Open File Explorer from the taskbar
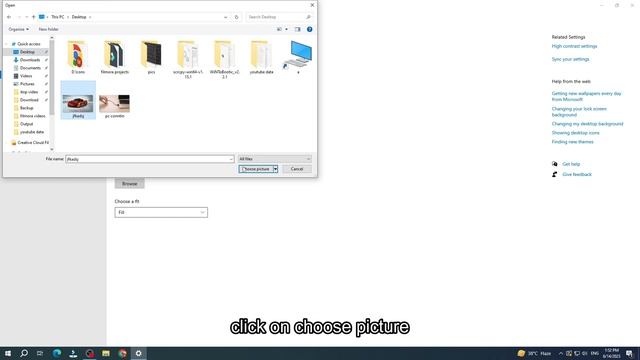This screenshot has width=640, height=360. pyautogui.click(x=106, y=353)
